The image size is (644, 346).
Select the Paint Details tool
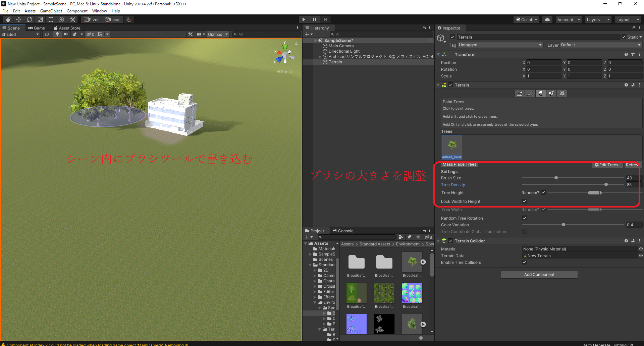point(551,94)
